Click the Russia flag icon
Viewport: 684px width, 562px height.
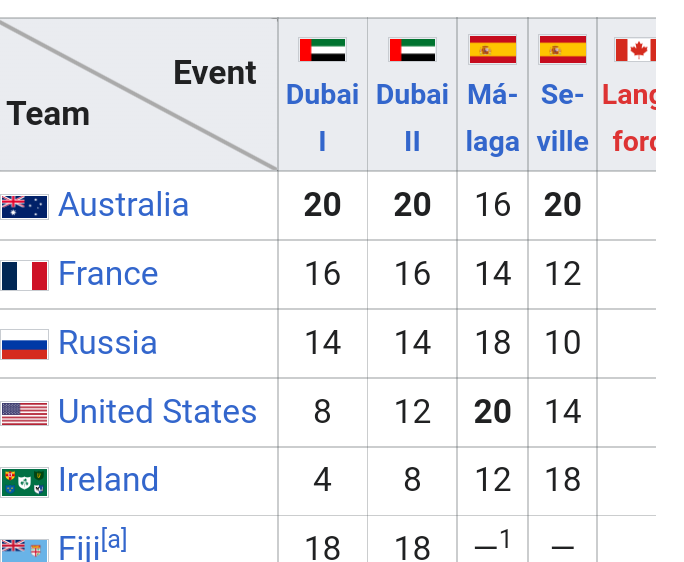point(24,344)
